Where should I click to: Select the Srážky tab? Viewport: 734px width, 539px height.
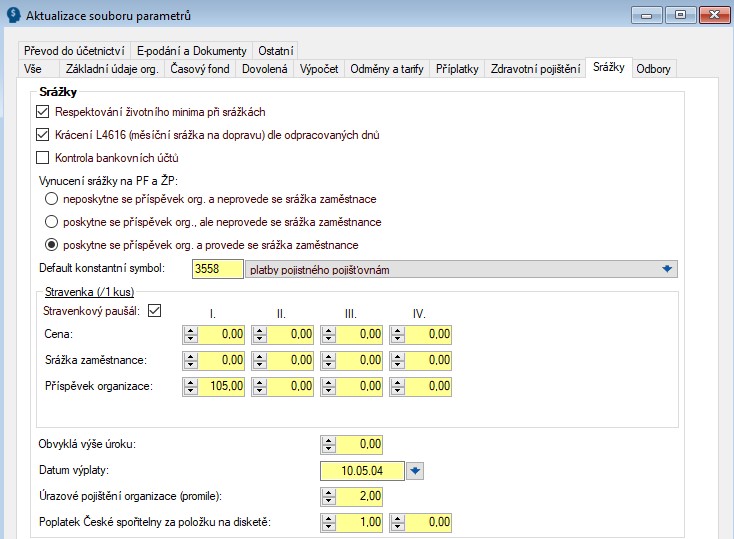pos(609,67)
